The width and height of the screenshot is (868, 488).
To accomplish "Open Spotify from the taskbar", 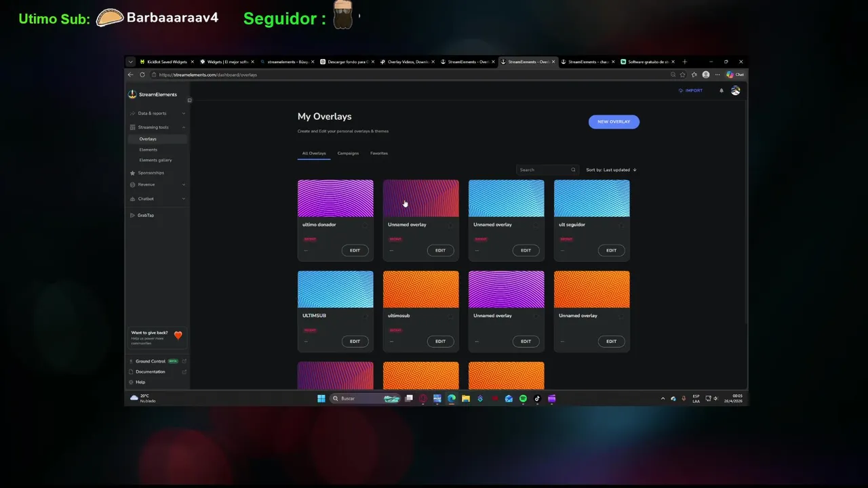I will point(523,399).
